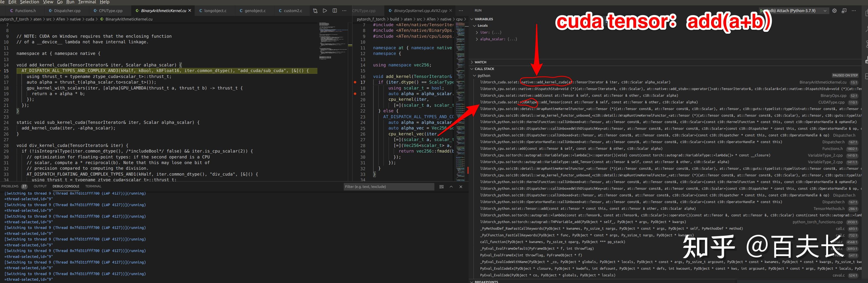Switch to the Dispatcher.cpp tab
The image size is (868, 283).
coord(67,11)
